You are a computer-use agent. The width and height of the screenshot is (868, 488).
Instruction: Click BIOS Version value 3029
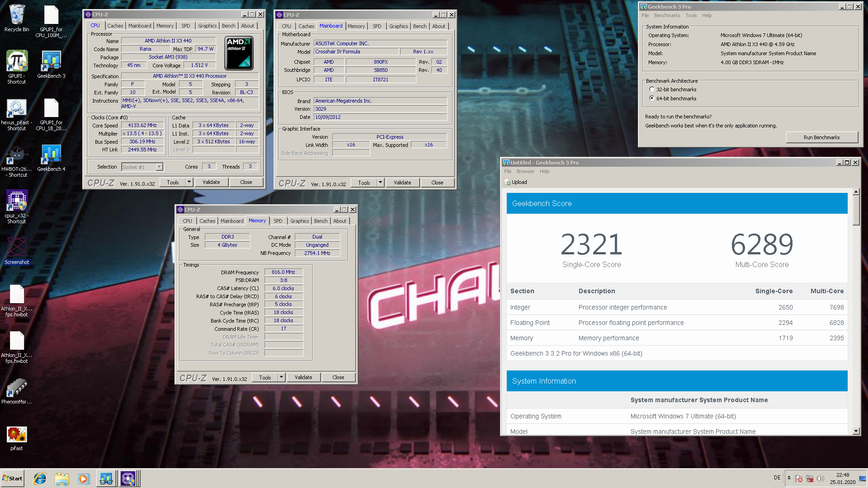click(380, 109)
